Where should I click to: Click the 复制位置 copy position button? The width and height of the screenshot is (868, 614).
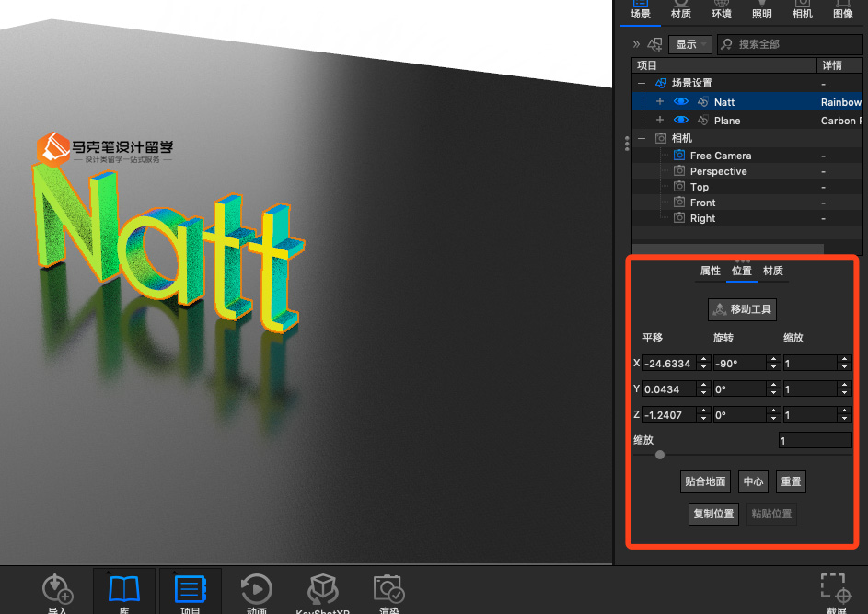click(713, 514)
